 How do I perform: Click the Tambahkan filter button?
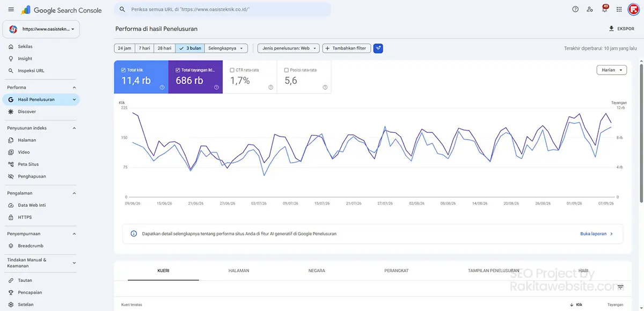coord(346,48)
